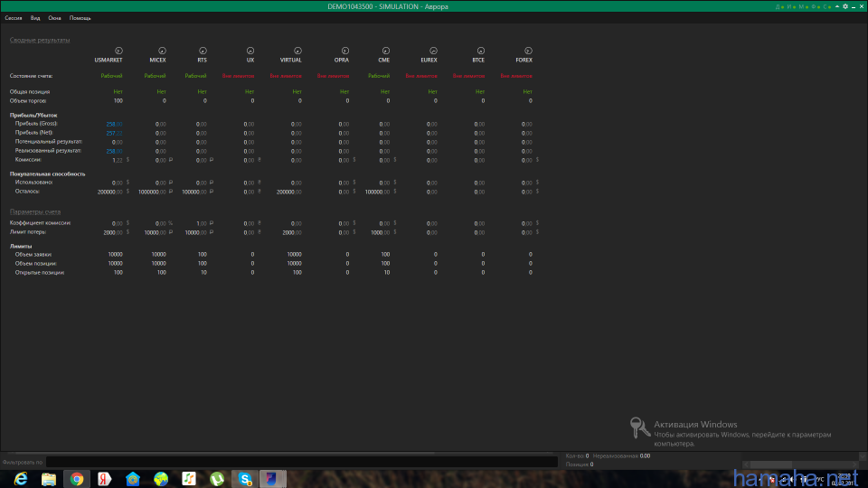
Task: Click CME Рабочий account status
Action: [379, 76]
